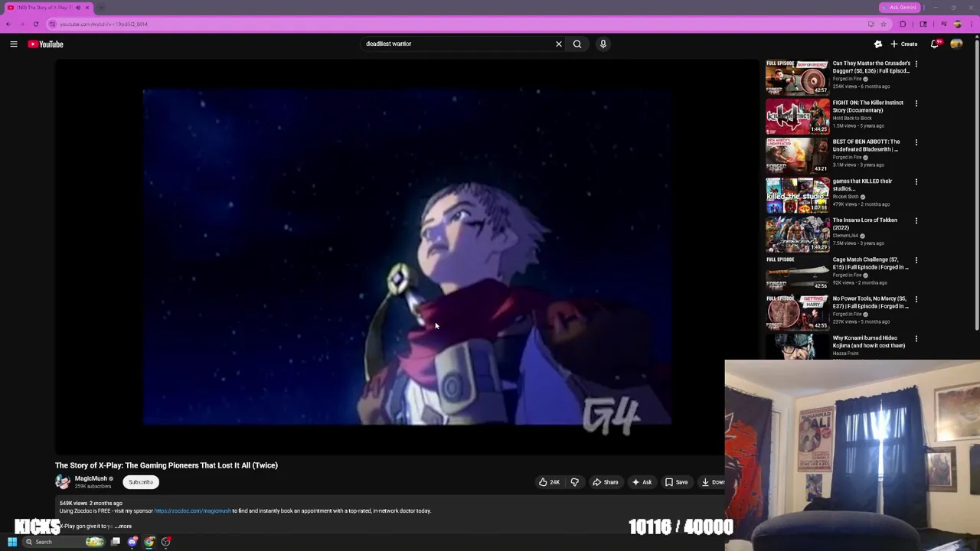Image resolution: width=980 pixels, height=551 pixels.
Task: Click the Download button
Action: (711, 482)
